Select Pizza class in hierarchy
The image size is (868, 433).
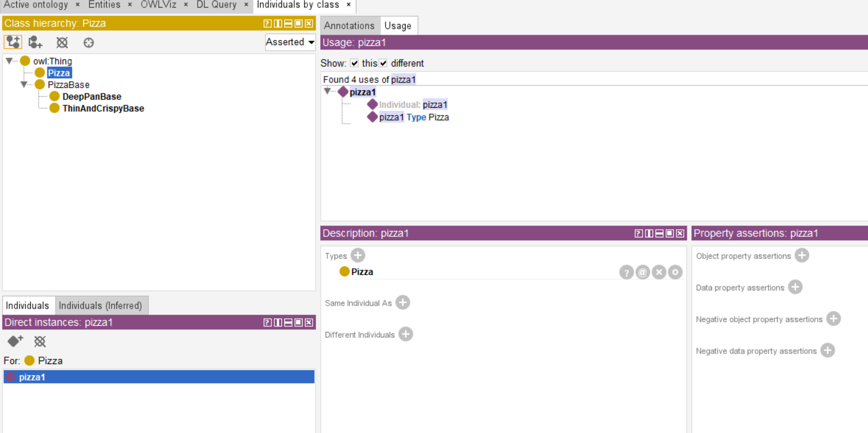(59, 73)
